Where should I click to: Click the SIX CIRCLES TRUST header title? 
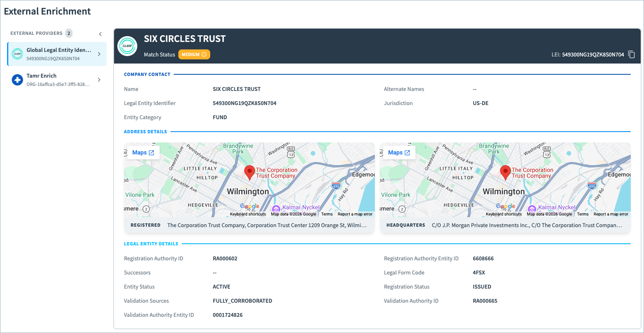(185, 39)
